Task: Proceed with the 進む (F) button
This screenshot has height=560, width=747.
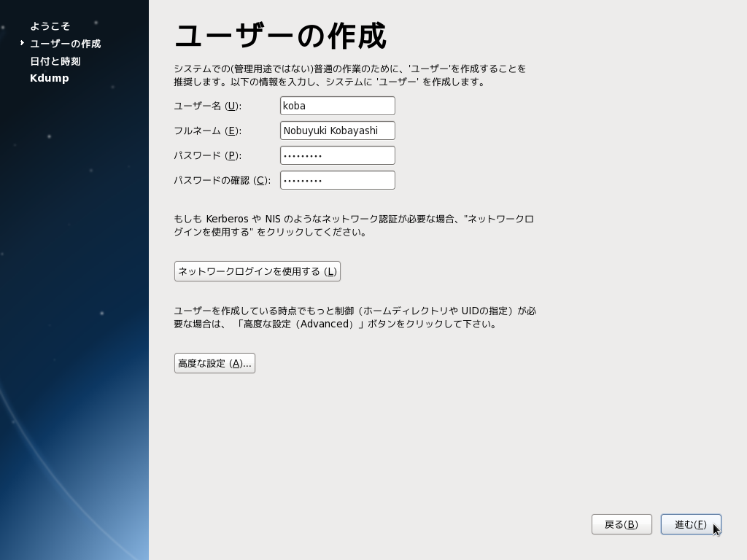Action: click(690, 524)
